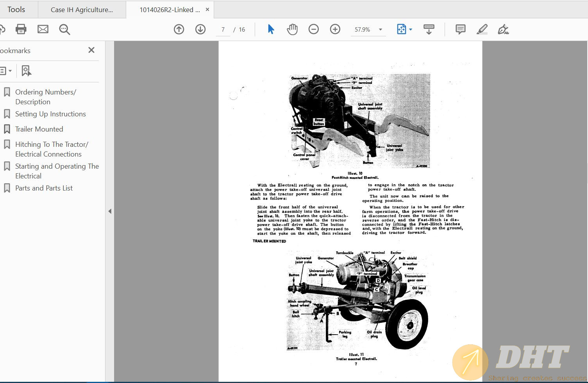Switch to the Tools tab

(16, 10)
